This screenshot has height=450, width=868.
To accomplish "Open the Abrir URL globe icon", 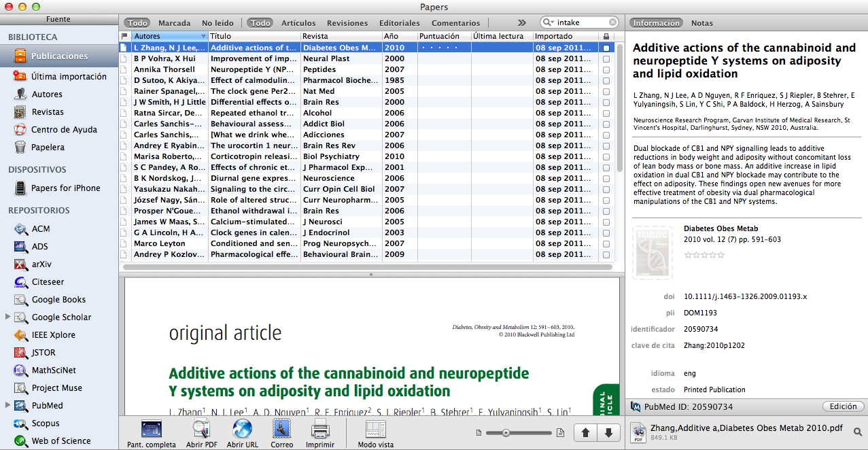I will pyautogui.click(x=242, y=429).
